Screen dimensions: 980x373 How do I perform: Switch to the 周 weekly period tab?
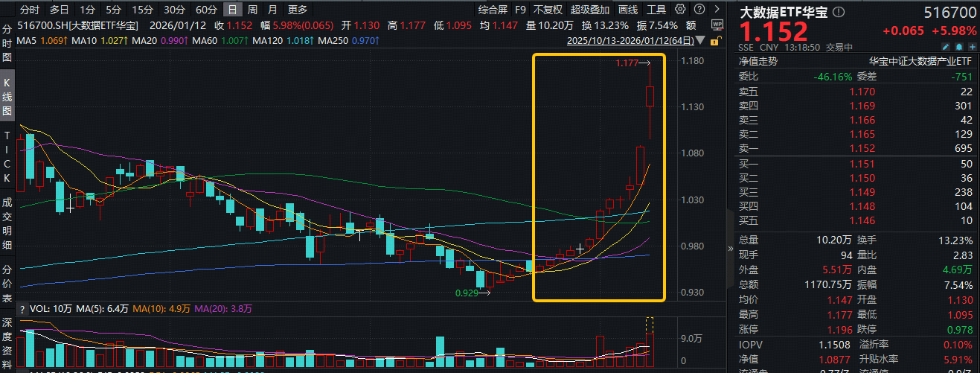click(253, 10)
